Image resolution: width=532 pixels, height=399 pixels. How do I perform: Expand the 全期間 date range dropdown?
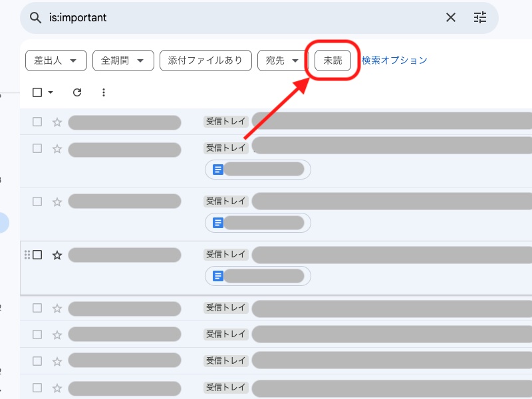123,60
